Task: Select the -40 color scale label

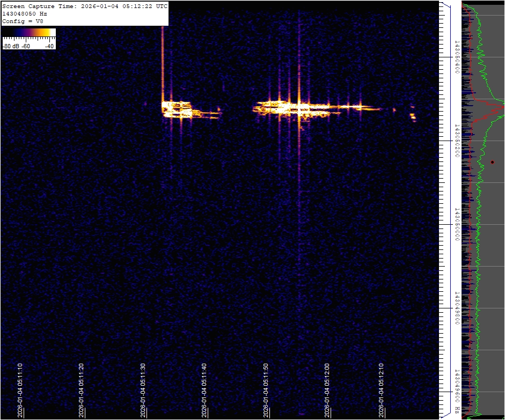Action: tap(49, 46)
